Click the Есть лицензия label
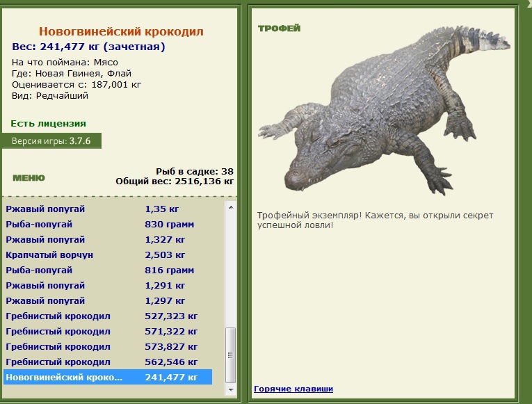This screenshot has width=532, height=404. 48,124
